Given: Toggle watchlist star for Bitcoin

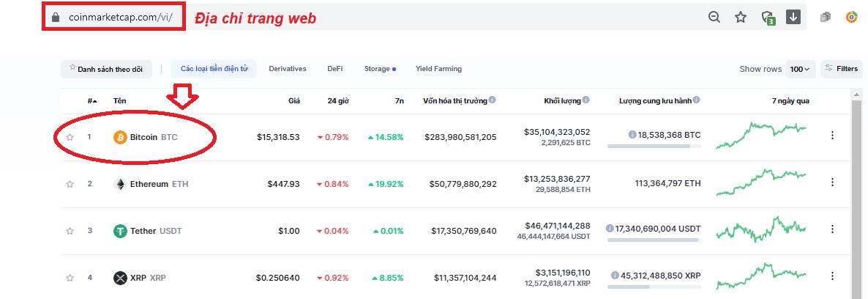Looking at the screenshot, I should [70, 137].
